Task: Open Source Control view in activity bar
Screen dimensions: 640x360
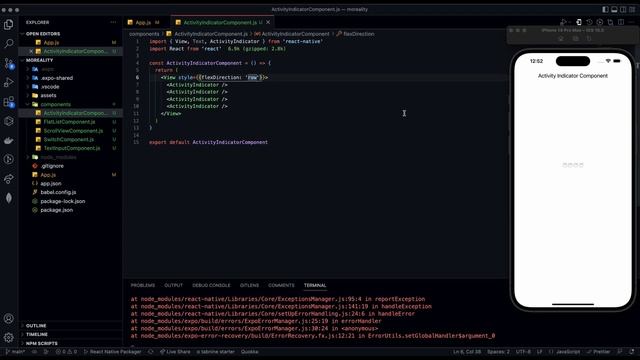Action: 9,63
